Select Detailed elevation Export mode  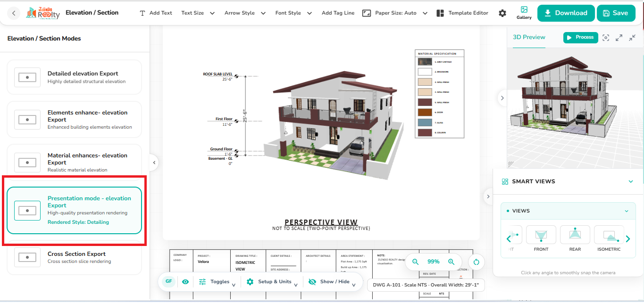click(74, 77)
